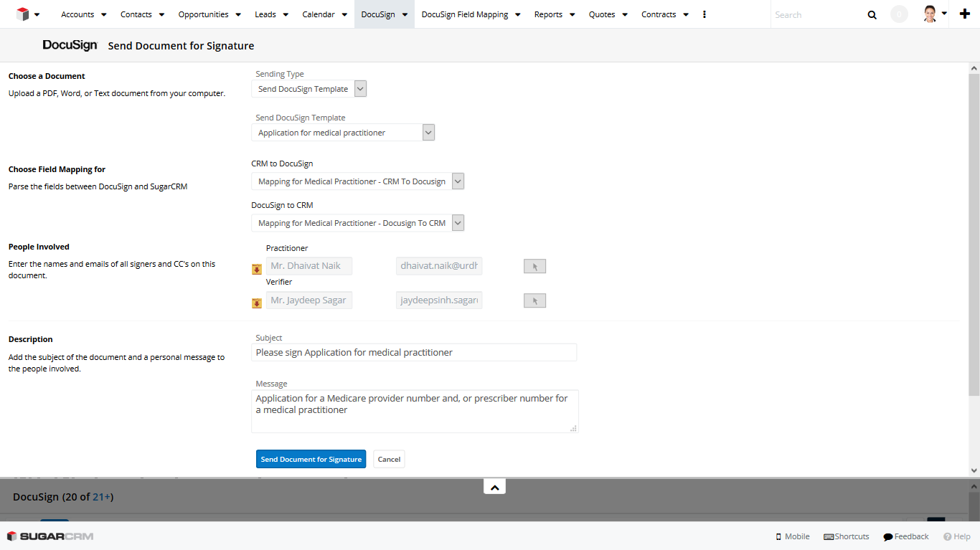Viewport: 980px width, 550px height.
Task: Click the quick create plus icon
Action: click(965, 14)
